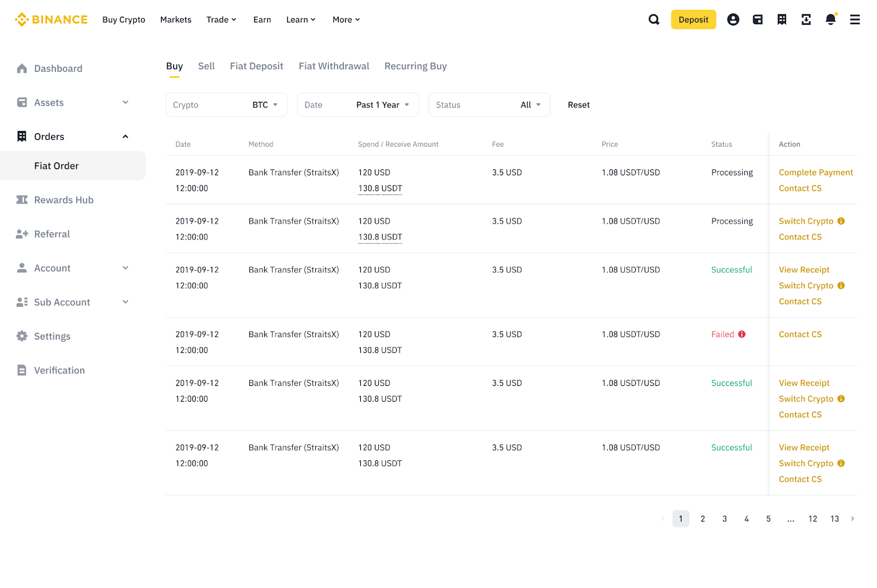The image size is (877, 588).
Task: Go to page 13
Action: tap(834, 518)
